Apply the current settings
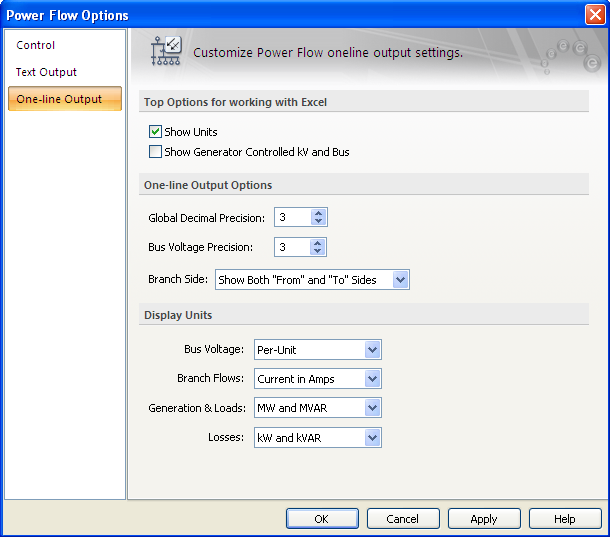The width and height of the screenshot is (610, 537). coord(484,519)
